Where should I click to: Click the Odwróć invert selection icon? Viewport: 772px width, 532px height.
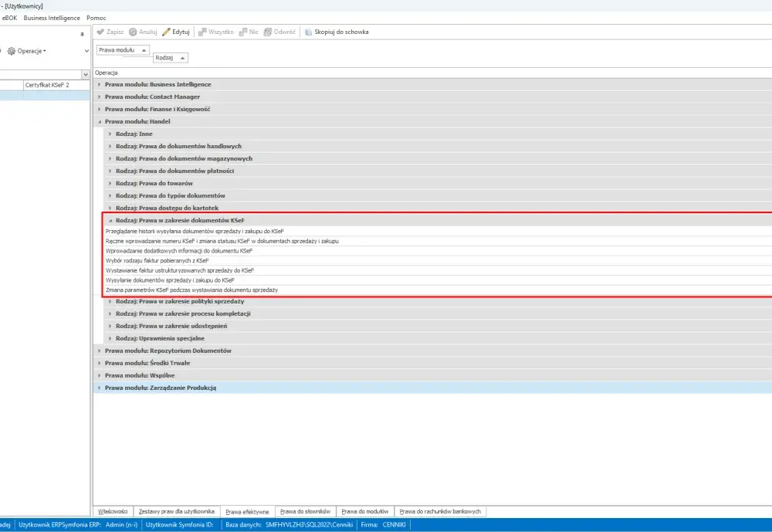click(x=268, y=32)
